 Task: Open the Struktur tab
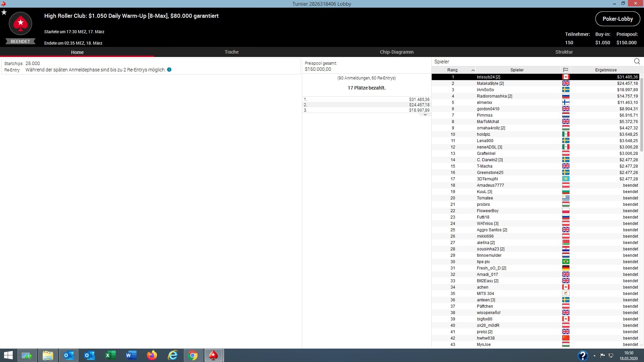pyautogui.click(x=564, y=52)
